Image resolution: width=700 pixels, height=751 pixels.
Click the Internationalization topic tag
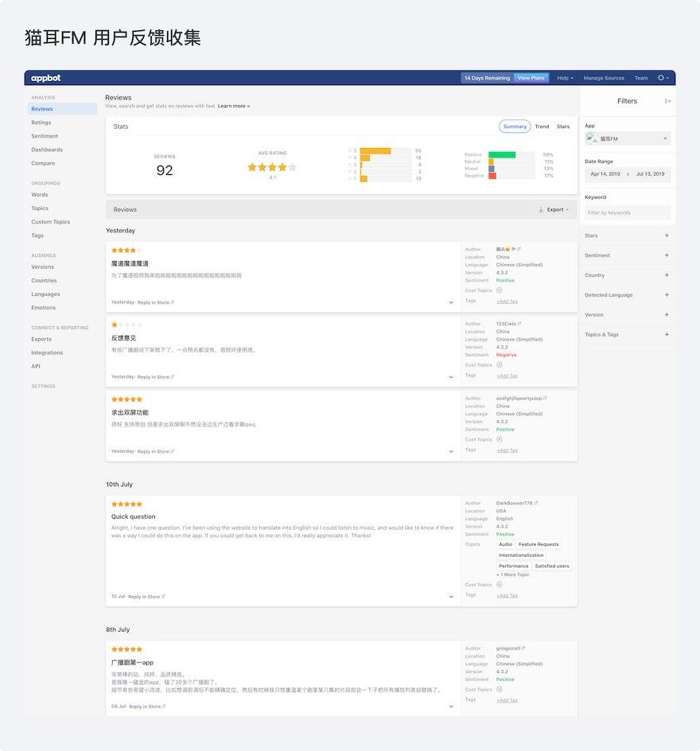(x=521, y=555)
